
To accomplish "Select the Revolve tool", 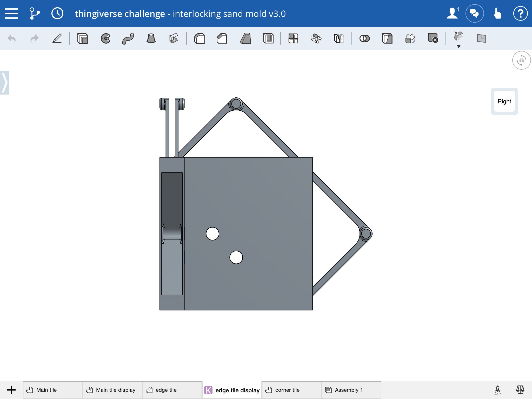I will coord(105,38).
